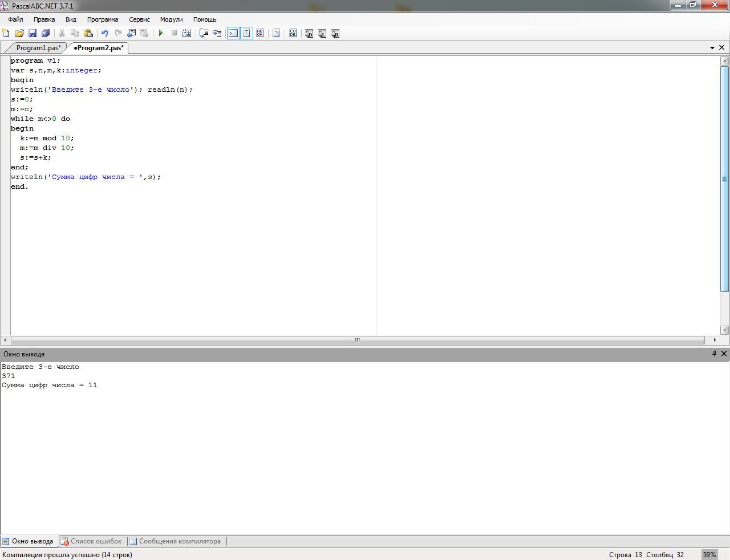This screenshot has height=560, width=730.
Task: Open file using the folder icon
Action: [19, 33]
